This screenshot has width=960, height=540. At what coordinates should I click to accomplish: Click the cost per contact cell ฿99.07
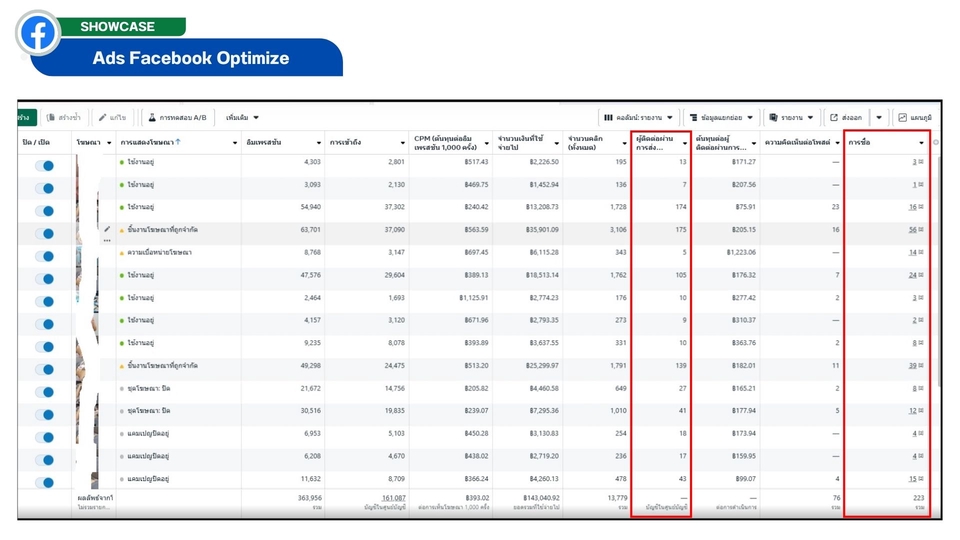(744, 479)
